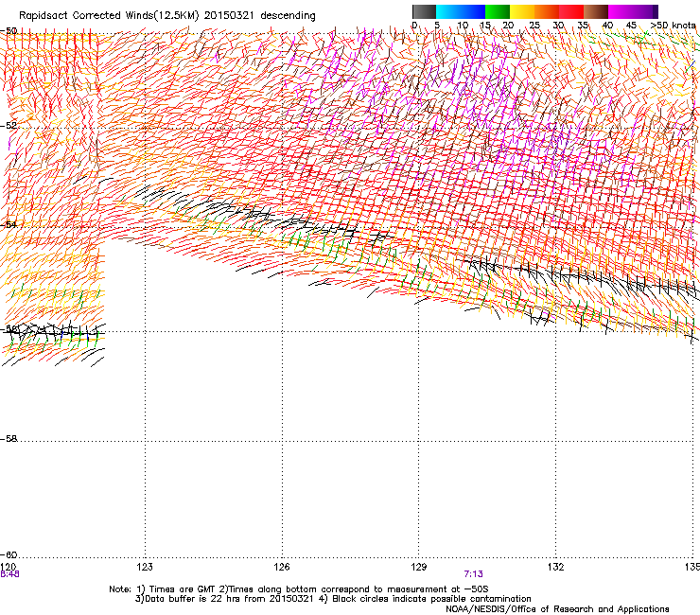700x615 pixels.
Task: Select the red 30-35 knots legend swatch
Action: [571, 11]
